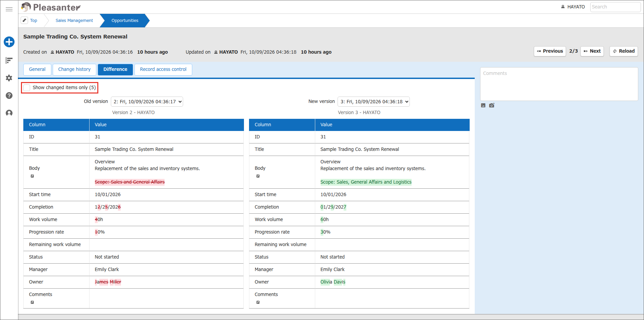Open the account user icon in sidebar
The height and width of the screenshot is (320, 644).
click(x=9, y=113)
